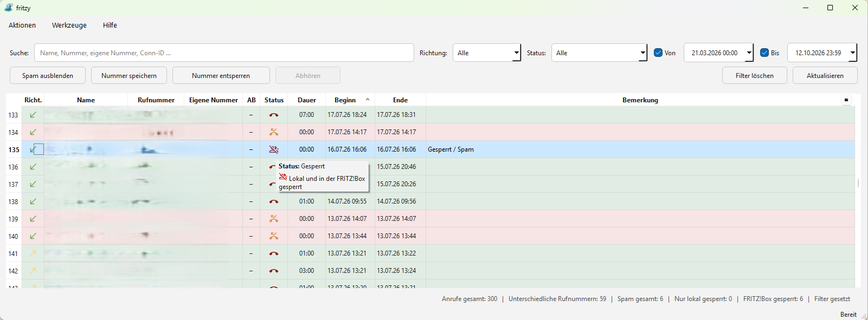
Task: Open the Status filter dropdown
Action: click(599, 53)
